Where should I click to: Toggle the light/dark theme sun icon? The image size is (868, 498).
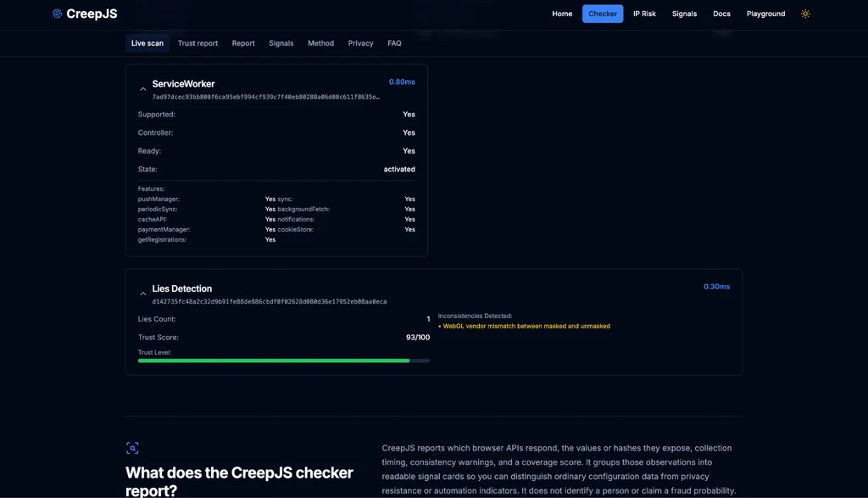pyautogui.click(x=805, y=14)
